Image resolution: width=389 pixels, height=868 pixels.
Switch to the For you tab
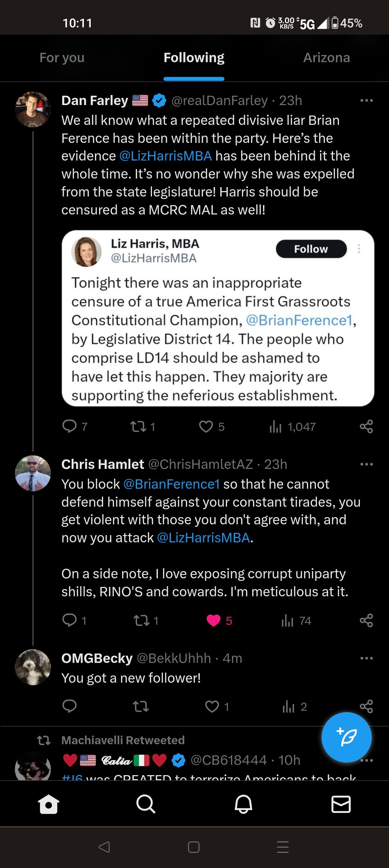pyautogui.click(x=62, y=58)
